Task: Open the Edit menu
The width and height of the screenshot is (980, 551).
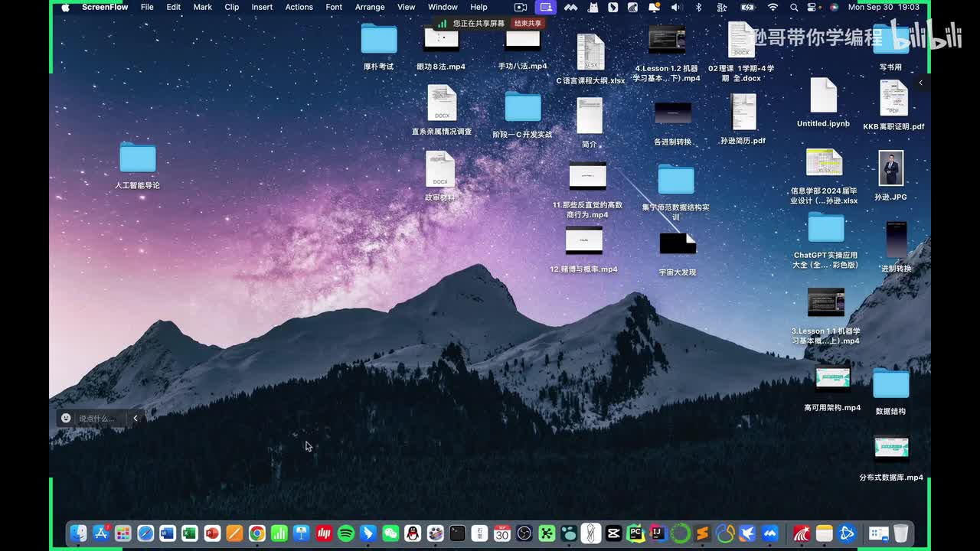Action: pyautogui.click(x=174, y=7)
